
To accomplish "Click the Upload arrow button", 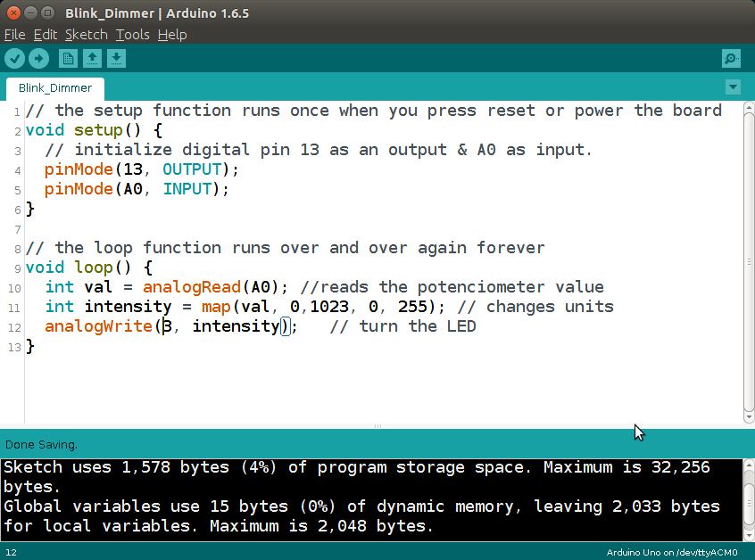I will [38, 59].
